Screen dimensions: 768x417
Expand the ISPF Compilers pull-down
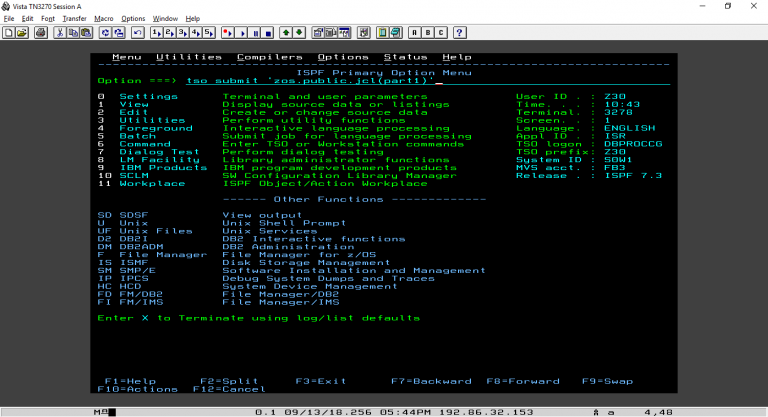(x=270, y=57)
